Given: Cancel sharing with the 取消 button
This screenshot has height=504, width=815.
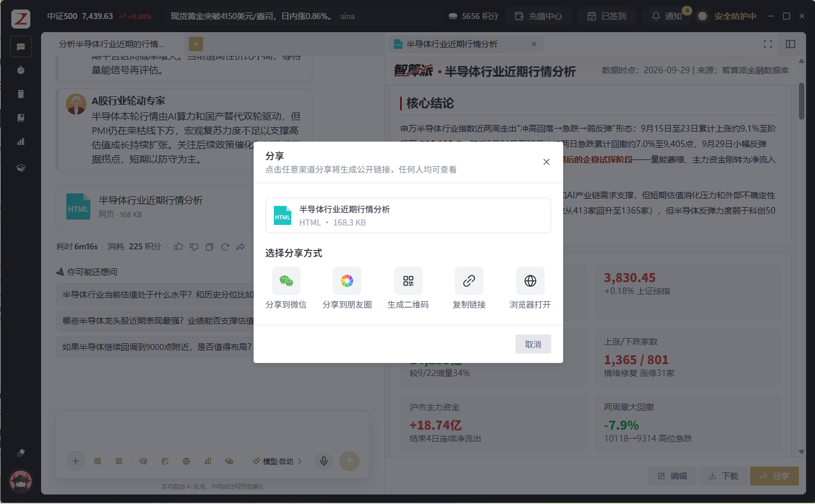Looking at the screenshot, I should coord(533,344).
